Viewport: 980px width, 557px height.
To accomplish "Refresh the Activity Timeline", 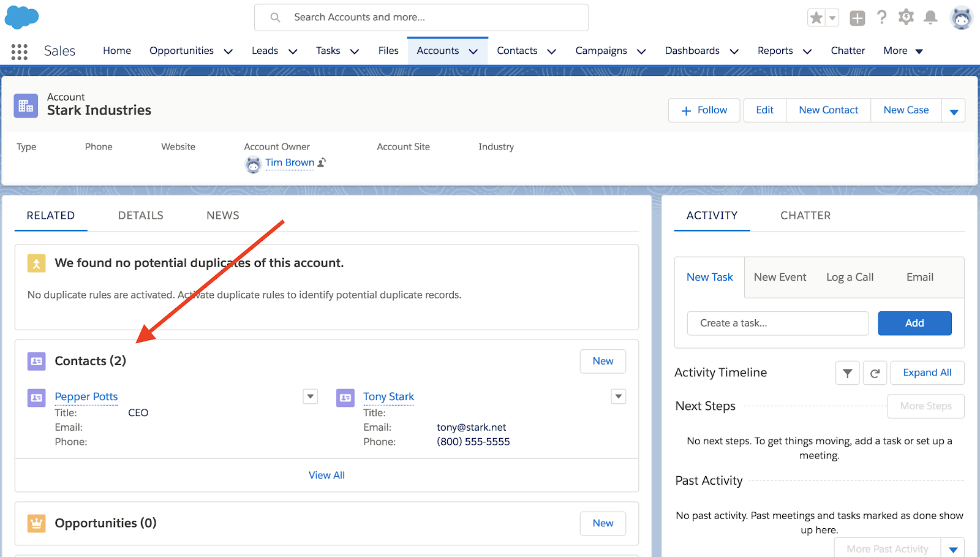I will pos(875,373).
